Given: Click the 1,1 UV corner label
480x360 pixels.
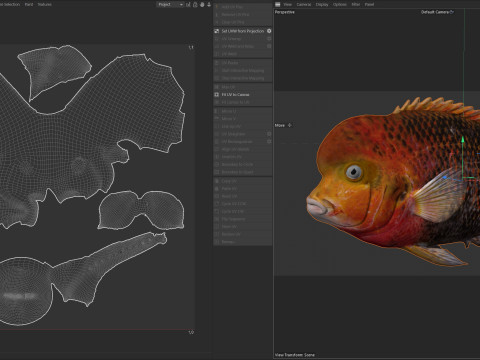Looking at the screenshot, I should pos(191,47).
